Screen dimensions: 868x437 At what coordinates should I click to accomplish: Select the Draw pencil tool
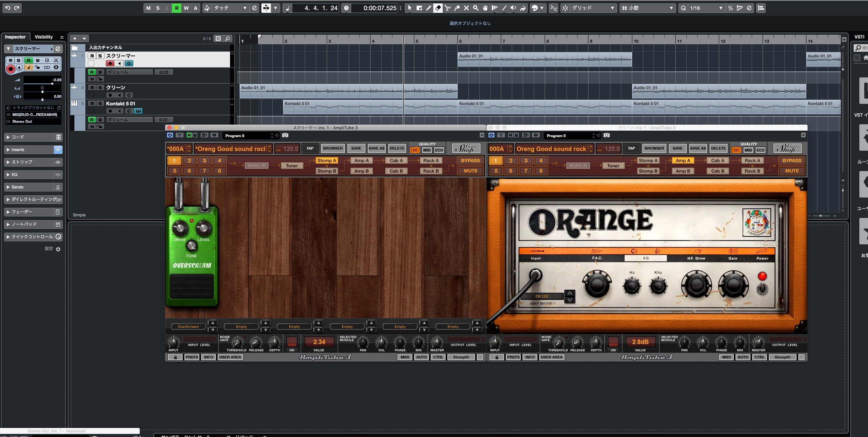[429, 8]
